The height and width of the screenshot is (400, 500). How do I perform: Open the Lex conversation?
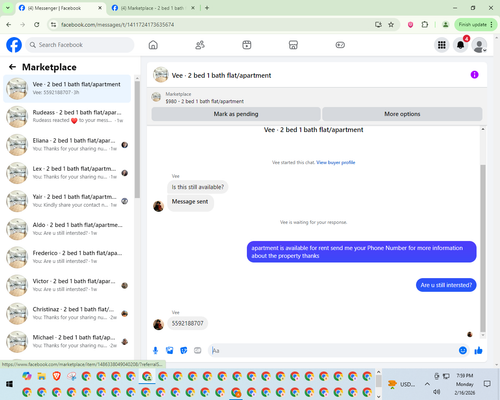point(67,173)
